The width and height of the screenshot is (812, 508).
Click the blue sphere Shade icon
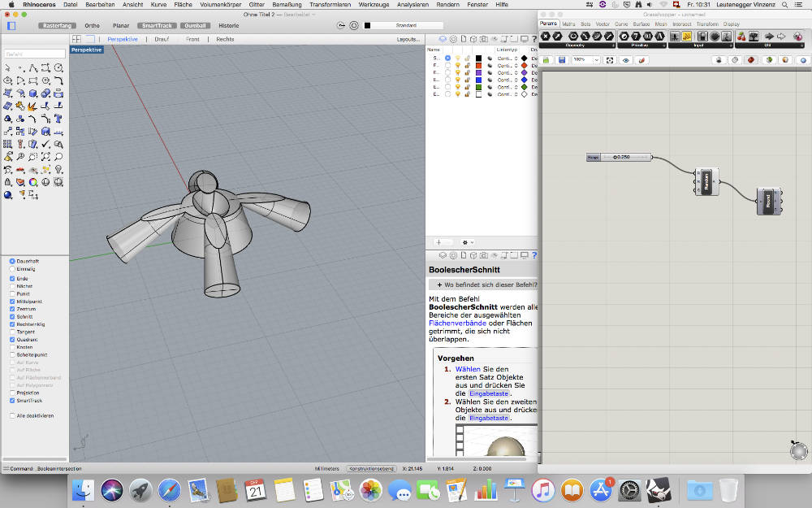pos(8,195)
